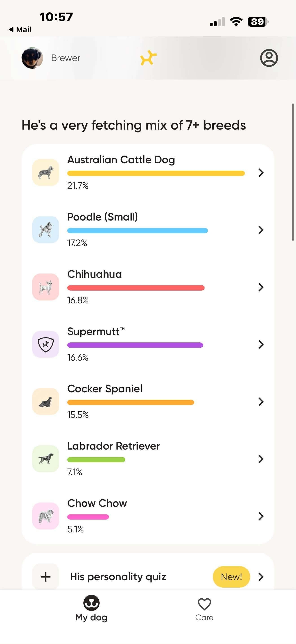Viewport: 296px width, 644px height.
Task: Tap the Supermutt shield icon
Action: pyautogui.click(x=46, y=344)
